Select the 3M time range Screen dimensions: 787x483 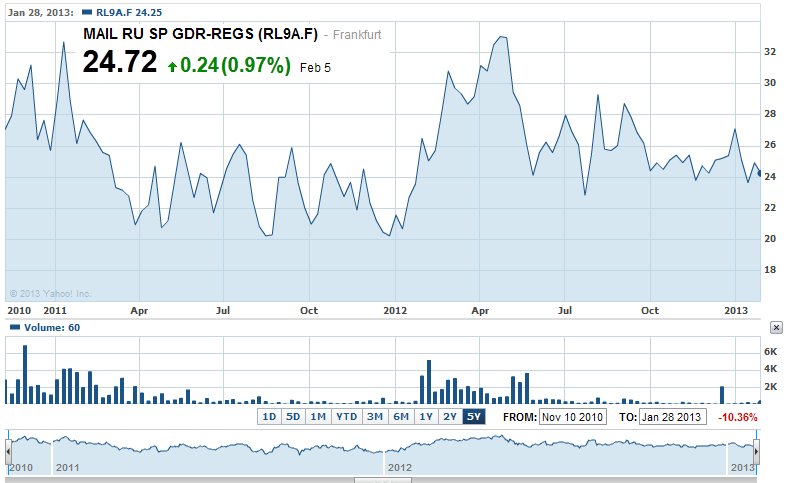(x=375, y=417)
